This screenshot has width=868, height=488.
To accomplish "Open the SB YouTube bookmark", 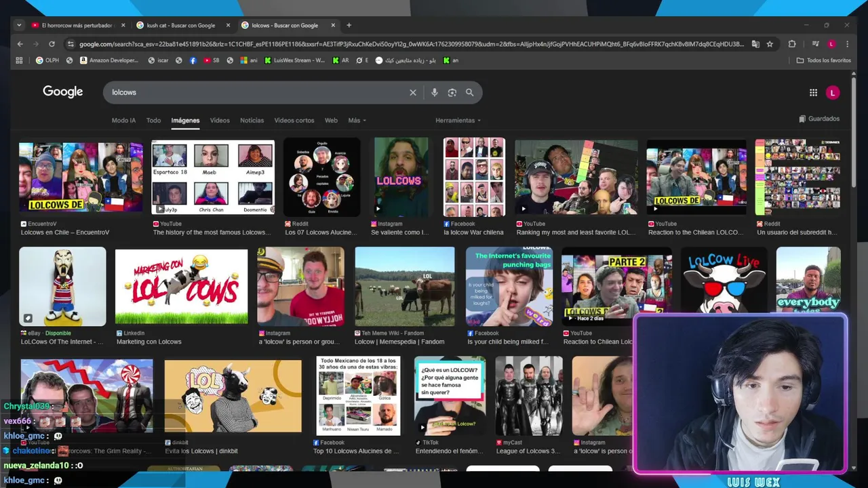I will tap(211, 60).
